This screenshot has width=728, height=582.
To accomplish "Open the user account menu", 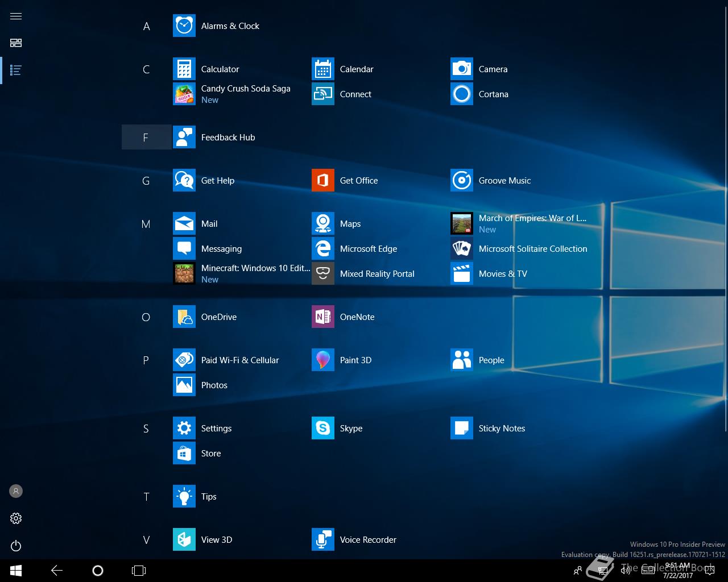I will pyautogui.click(x=16, y=491).
